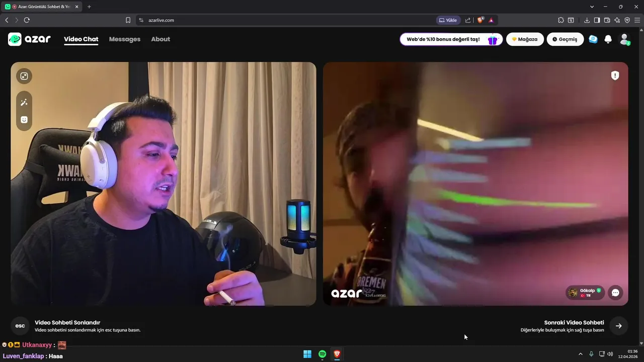Go to next video chat arrow
Viewport: 644px width, 362px height.
[x=619, y=326]
